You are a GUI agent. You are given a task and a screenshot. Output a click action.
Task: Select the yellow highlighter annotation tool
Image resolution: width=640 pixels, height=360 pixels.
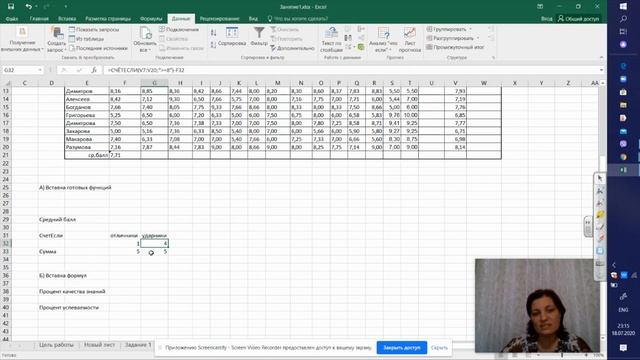pyautogui.click(x=600, y=215)
